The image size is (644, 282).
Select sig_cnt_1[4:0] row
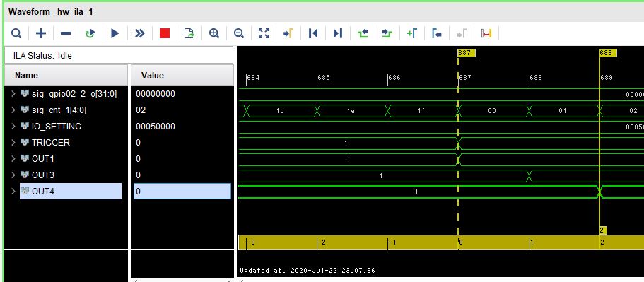coord(59,110)
